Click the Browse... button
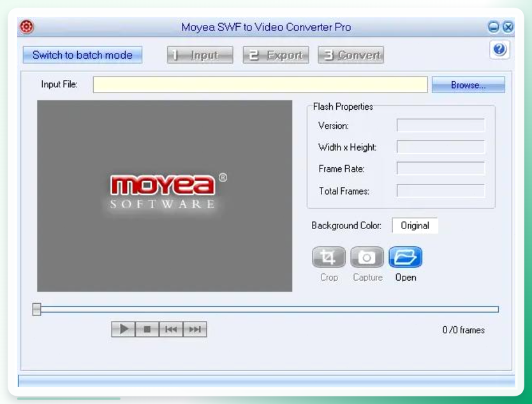Screen dimensions: 532x404 (468, 84)
